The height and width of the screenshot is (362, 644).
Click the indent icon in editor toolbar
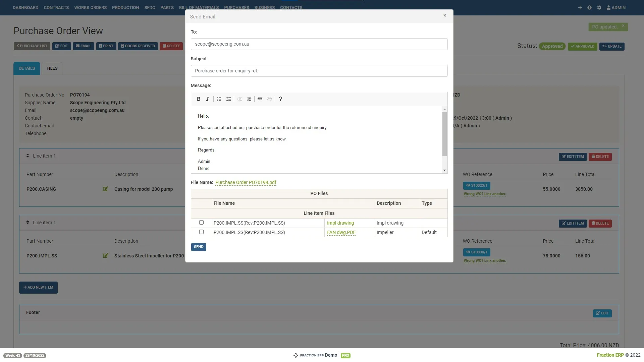coord(249,99)
